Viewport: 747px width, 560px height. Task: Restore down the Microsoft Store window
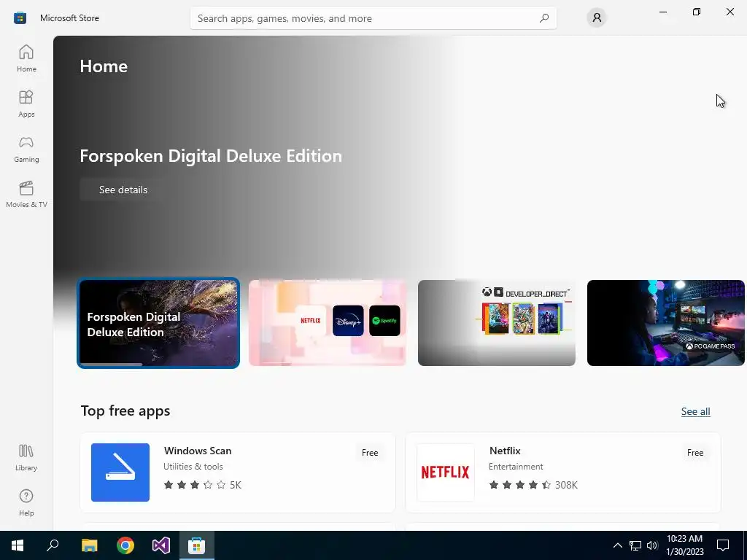click(x=697, y=12)
